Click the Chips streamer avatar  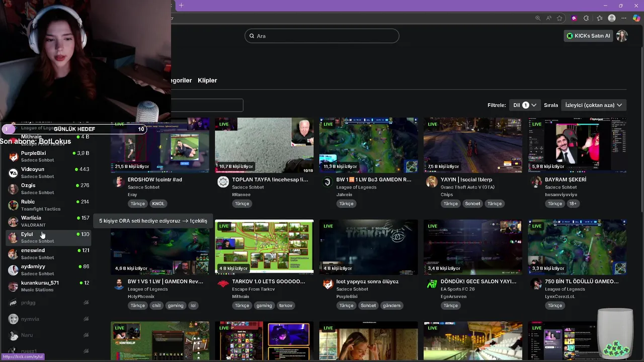432,182
